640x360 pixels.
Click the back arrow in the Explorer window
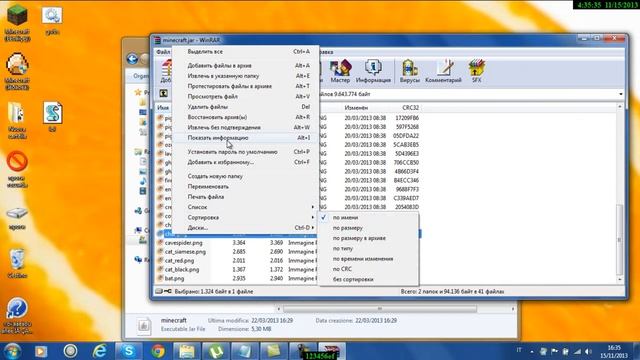(132, 59)
